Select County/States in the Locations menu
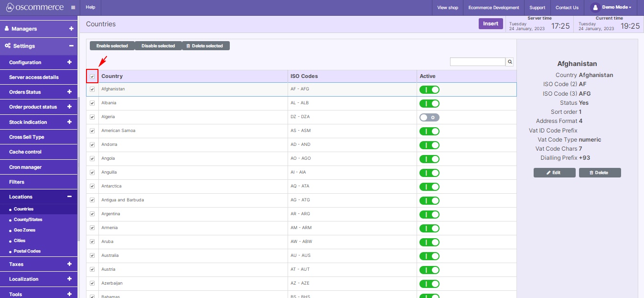This screenshot has width=644, height=298. pos(28,220)
